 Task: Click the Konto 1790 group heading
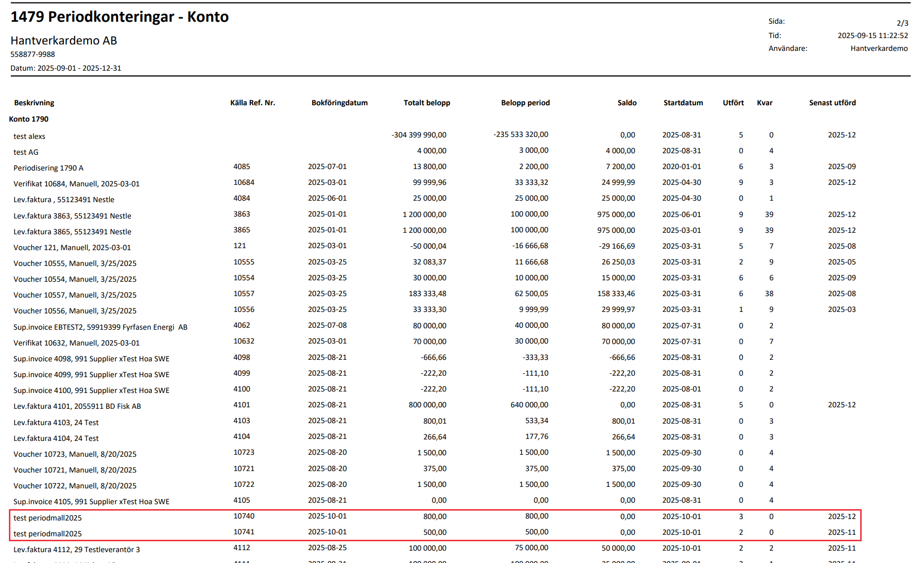coord(29,119)
